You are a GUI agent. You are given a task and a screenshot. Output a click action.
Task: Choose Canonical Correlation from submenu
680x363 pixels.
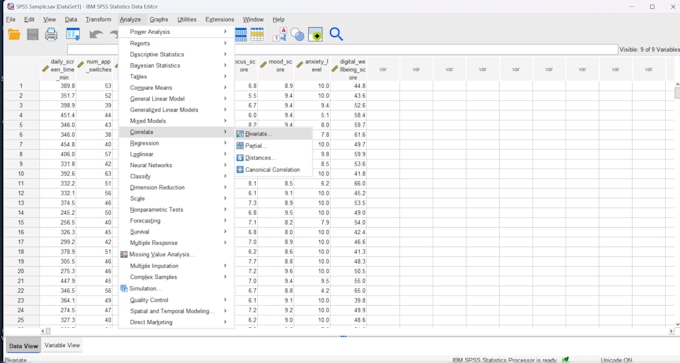point(274,170)
